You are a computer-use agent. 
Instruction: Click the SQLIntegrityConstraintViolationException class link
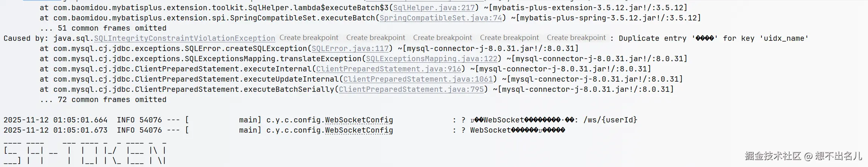pos(184,38)
